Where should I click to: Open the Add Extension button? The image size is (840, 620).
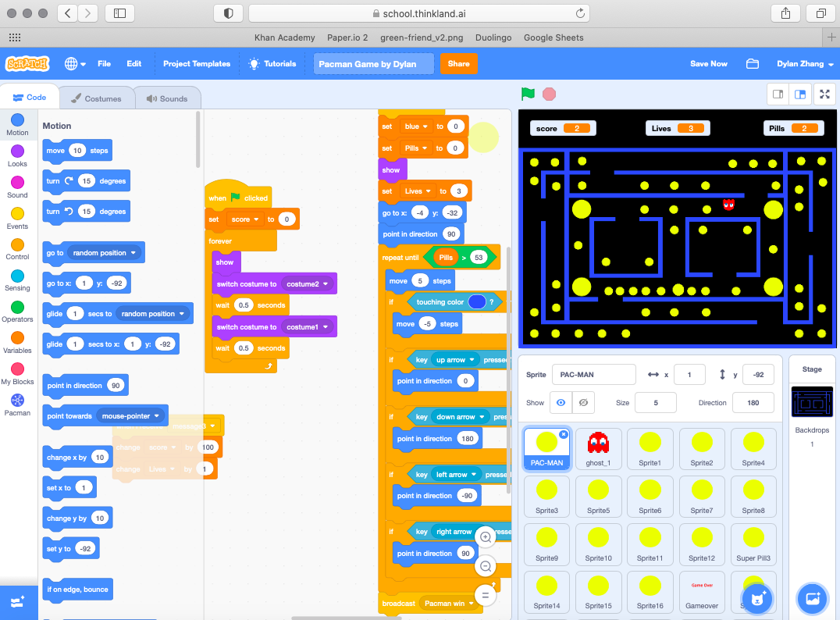point(18,602)
